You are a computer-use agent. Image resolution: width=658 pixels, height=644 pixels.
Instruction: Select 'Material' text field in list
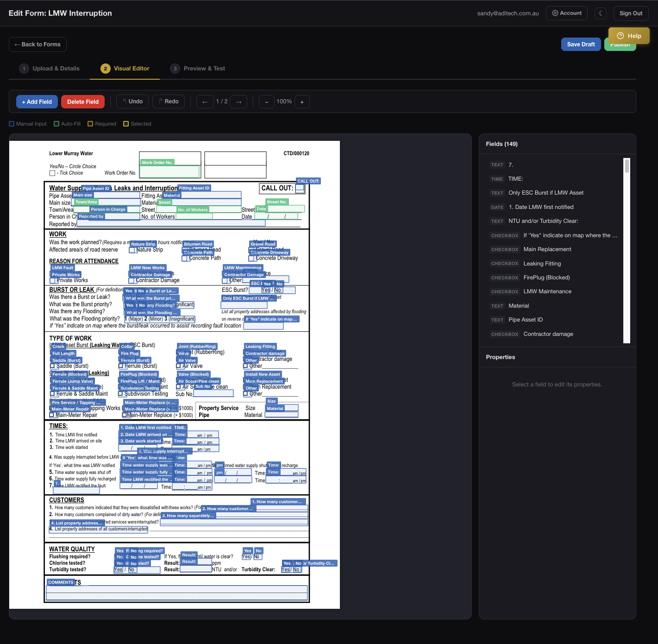click(x=553, y=306)
